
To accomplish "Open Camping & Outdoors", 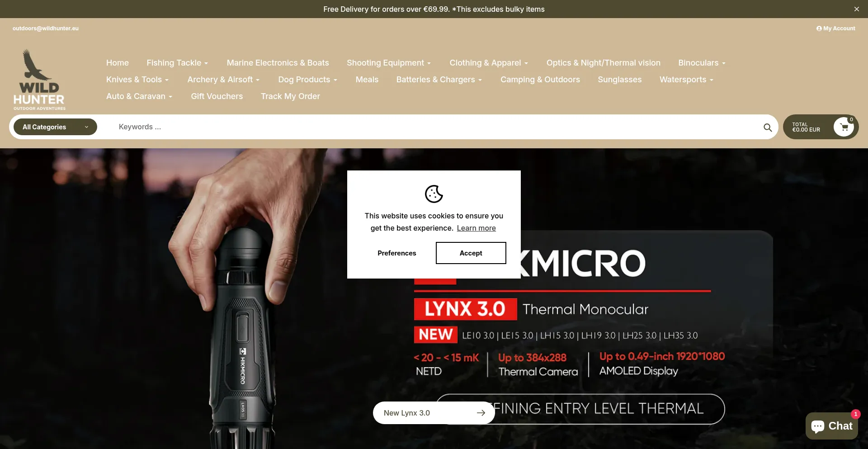I will (x=540, y=80).
